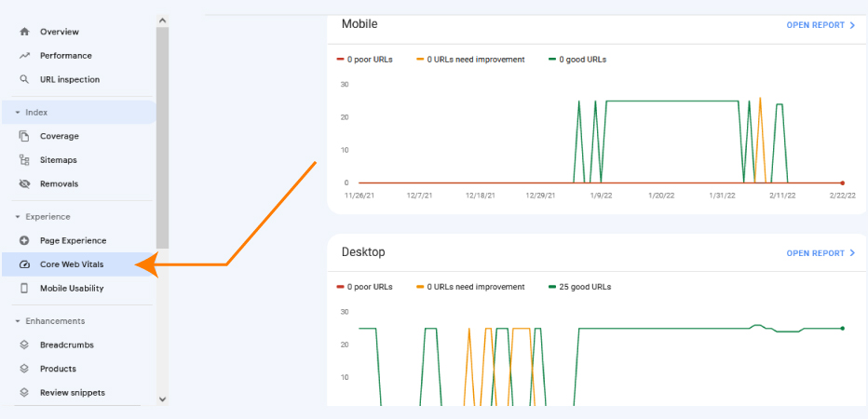Click the Mobile card heading

pos(359,24)
